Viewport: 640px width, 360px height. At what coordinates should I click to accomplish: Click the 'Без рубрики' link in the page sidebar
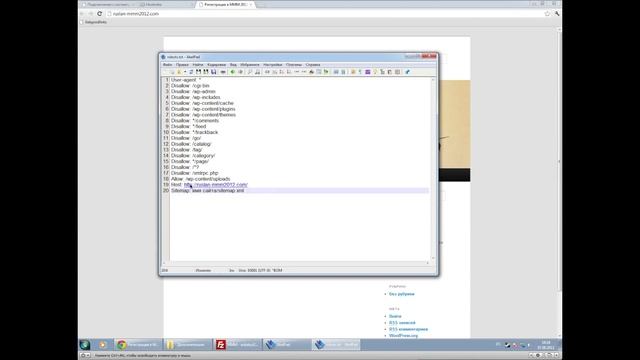click(x=402, y=294)
